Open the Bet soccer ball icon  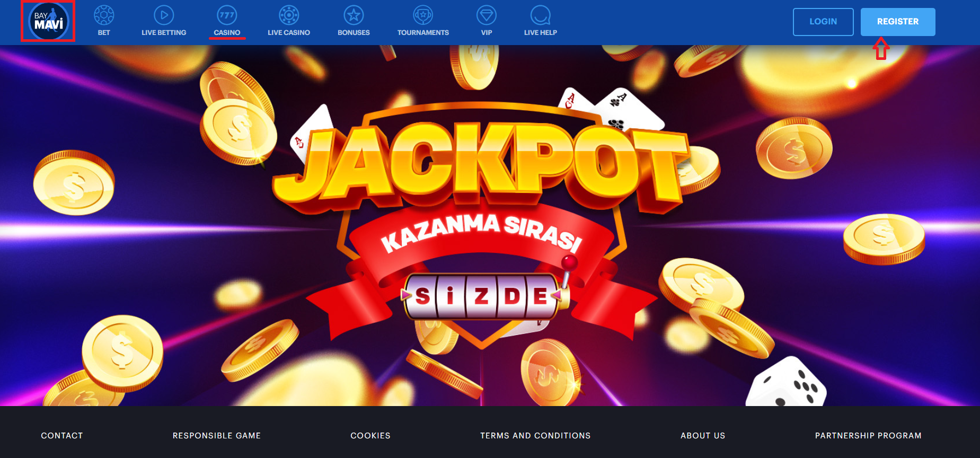[104, 15]
